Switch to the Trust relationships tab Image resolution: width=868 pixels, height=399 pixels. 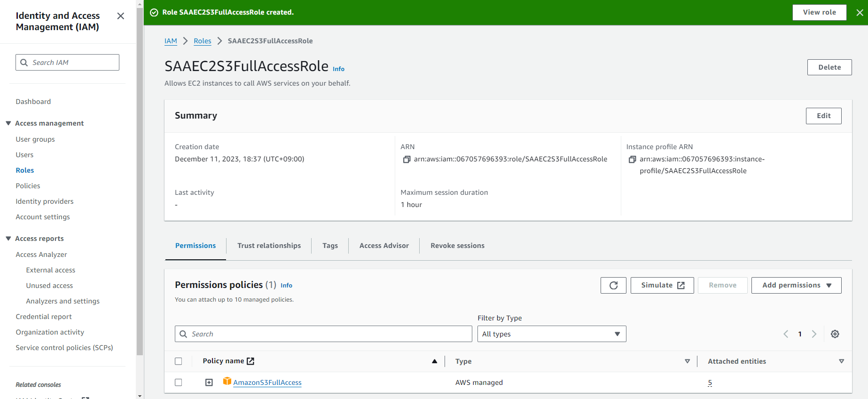pyautogui.click(x=269, y=246)
